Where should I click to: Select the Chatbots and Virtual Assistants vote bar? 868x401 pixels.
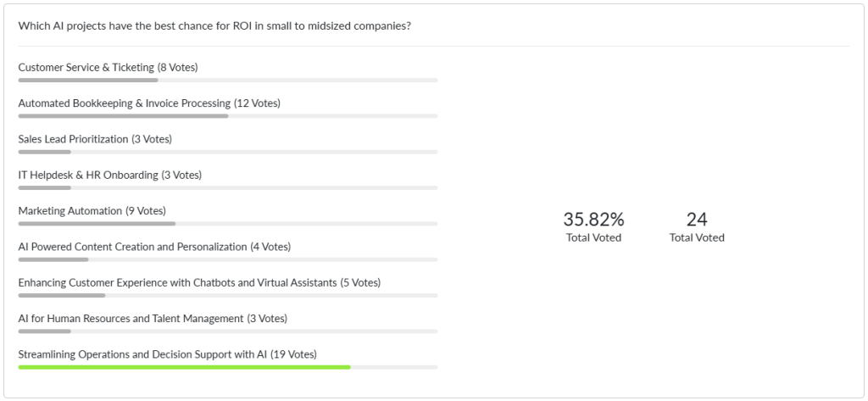click(x=228, y=295)
